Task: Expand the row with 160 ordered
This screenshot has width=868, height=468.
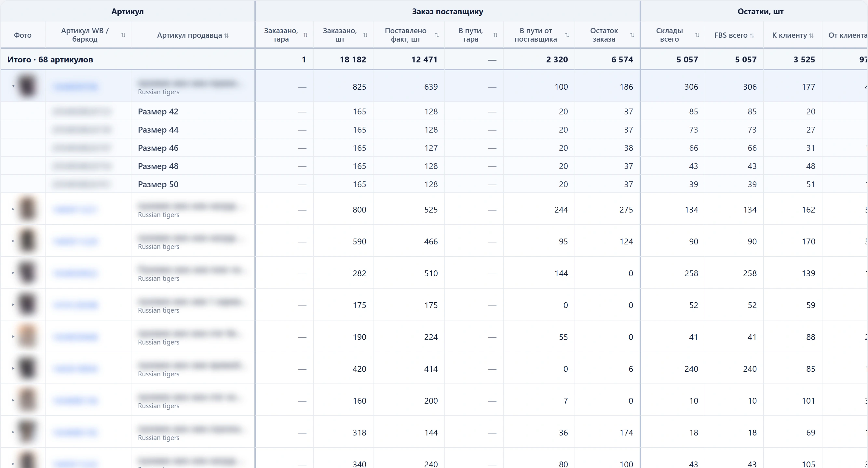Action: click(13, 400)
